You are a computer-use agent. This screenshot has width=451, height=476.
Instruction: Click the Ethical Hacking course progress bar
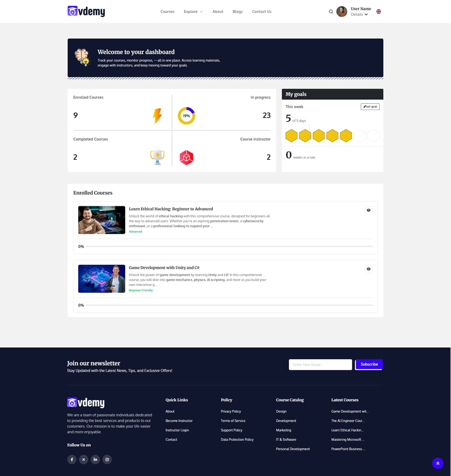[x=229, y=246]
